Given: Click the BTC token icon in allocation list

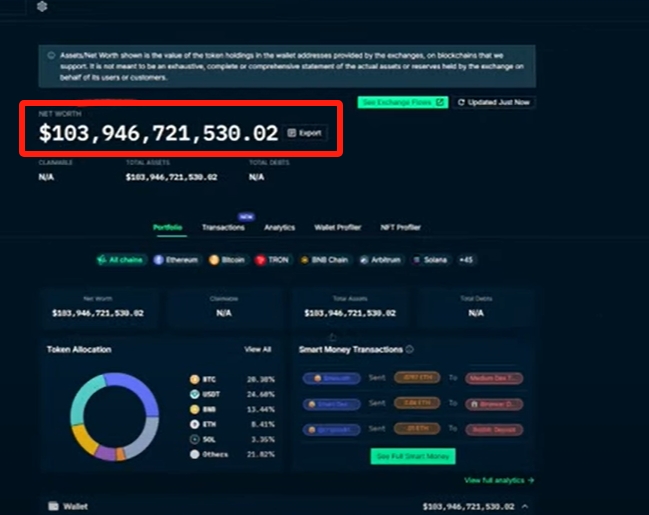Looking at the screenshot, I should 194,380.
